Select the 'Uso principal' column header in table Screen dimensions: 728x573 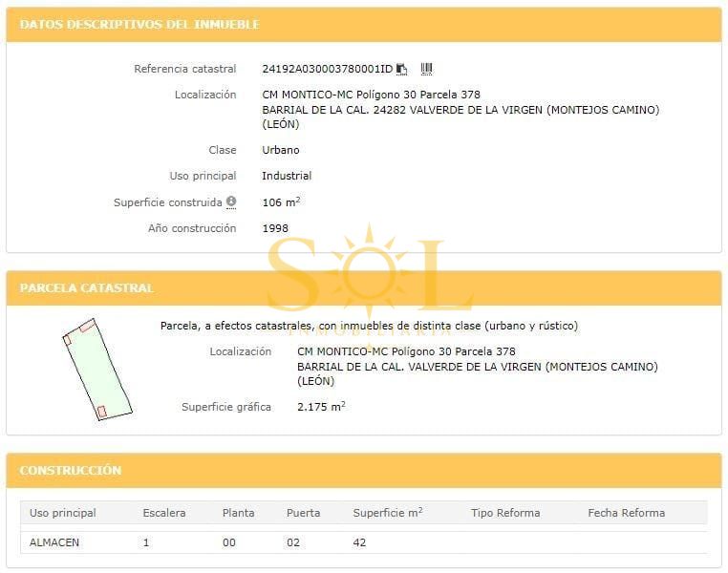tap(63, 513)
